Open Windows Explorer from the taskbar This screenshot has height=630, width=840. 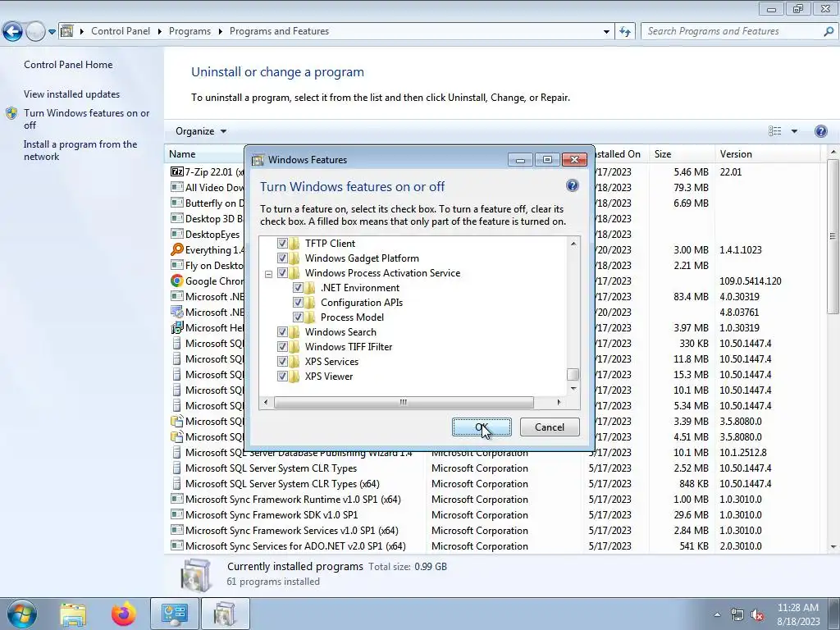[73, 614]
